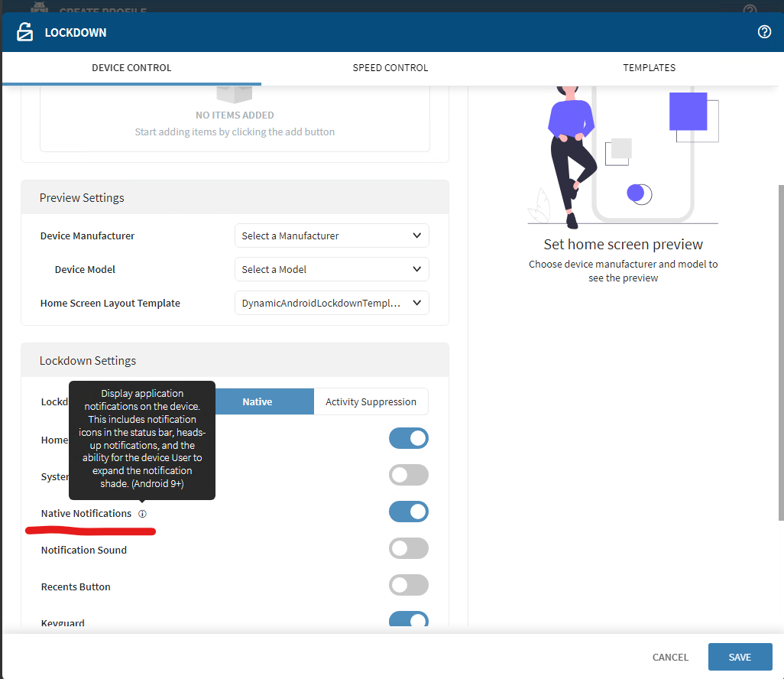Screen dimensions: 784x679
Task: Turn on the Recents Button toggle
Action: [x=409, y=586]
